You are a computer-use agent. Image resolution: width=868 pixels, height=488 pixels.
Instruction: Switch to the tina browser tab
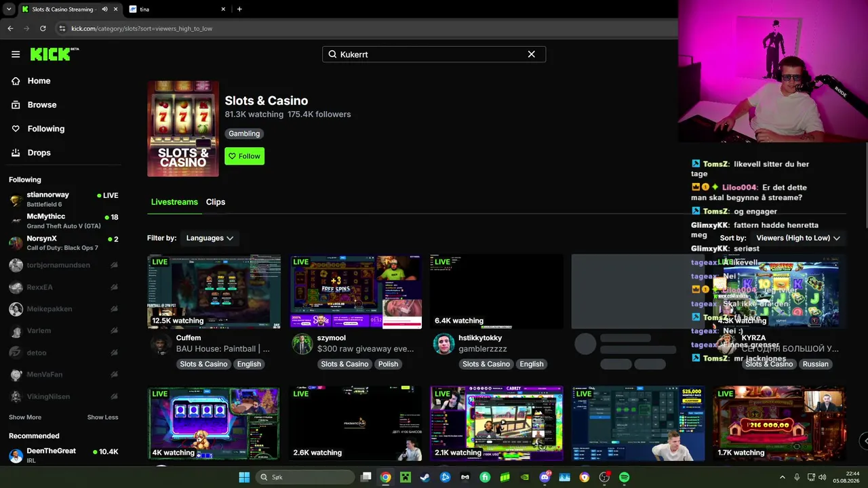(x=176, y=9)
